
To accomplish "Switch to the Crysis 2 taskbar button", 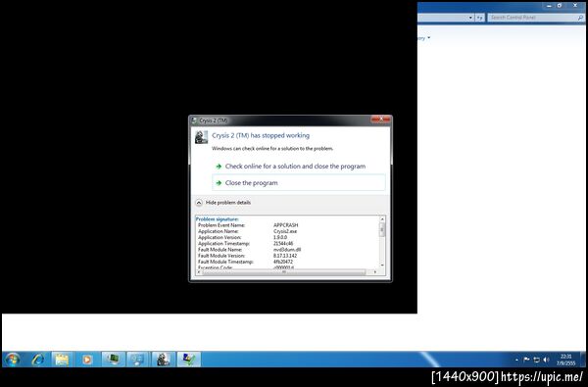I will tap(163, 360).
